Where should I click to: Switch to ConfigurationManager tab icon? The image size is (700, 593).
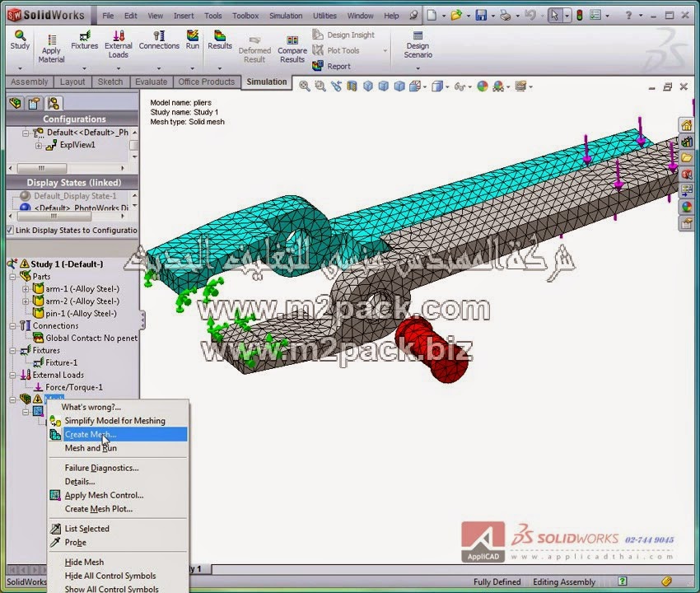54,104
